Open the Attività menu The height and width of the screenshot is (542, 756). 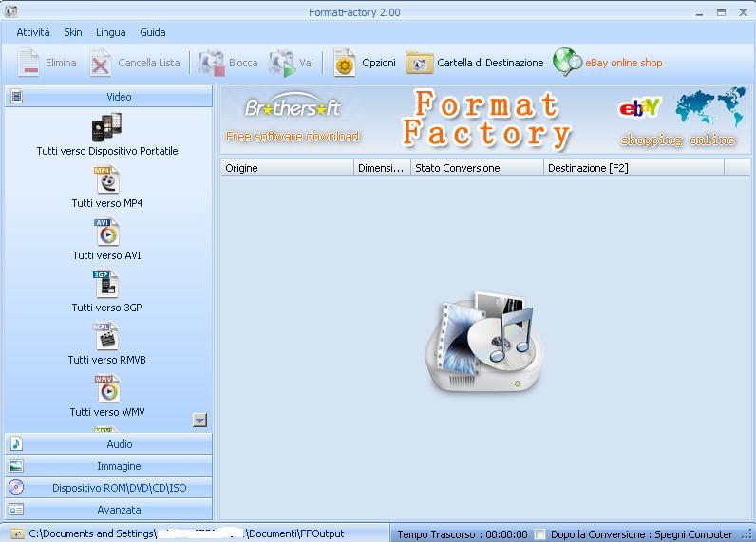pos(33,32)
